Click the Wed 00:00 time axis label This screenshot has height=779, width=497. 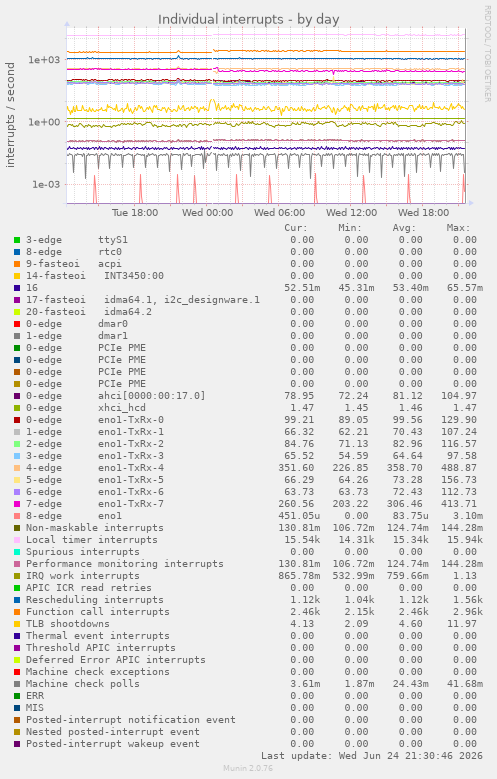[207, 213]
